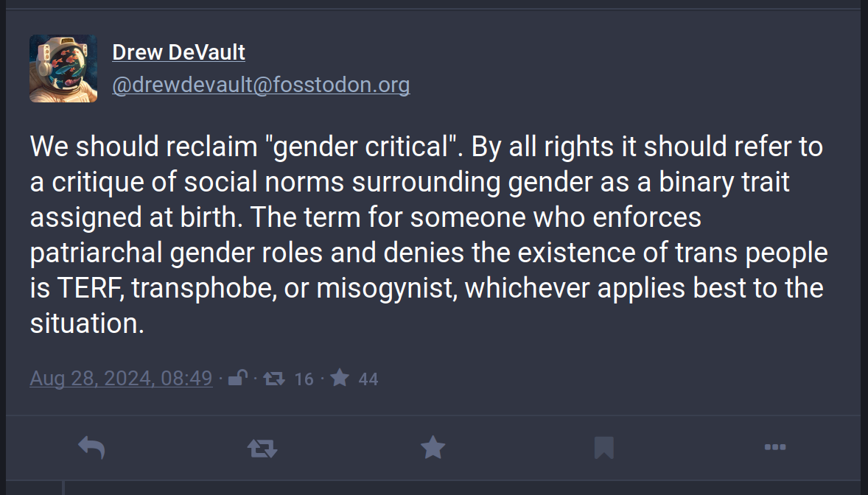Image resolution: width=868 pixels, height=495 pixels.
Task: Click the word TERF in the post
Action: (x=90, y=289)
